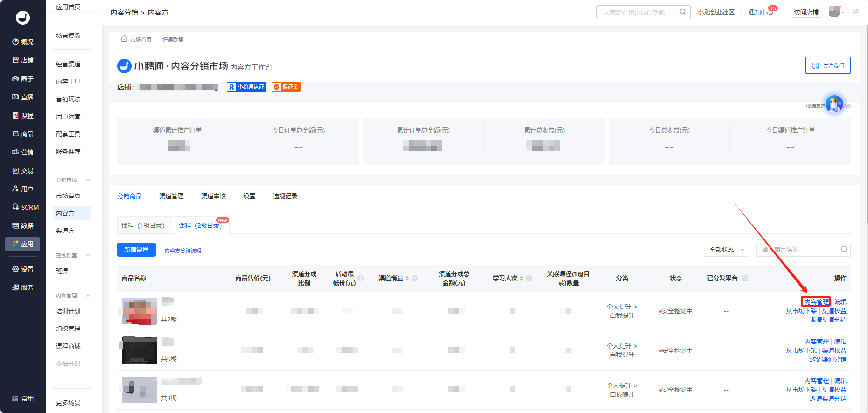Click the help icon beside 已分发平台
868x413 pixels.
tap(745, 279)
